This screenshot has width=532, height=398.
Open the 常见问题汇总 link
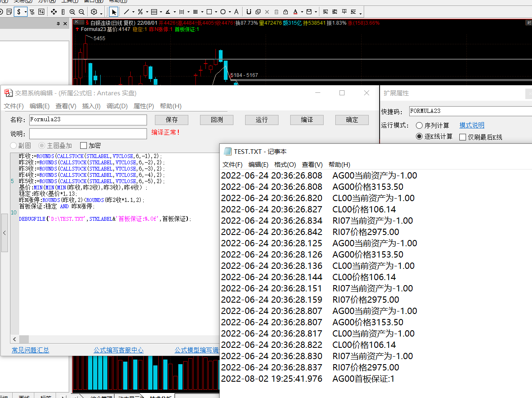point(30,350)
